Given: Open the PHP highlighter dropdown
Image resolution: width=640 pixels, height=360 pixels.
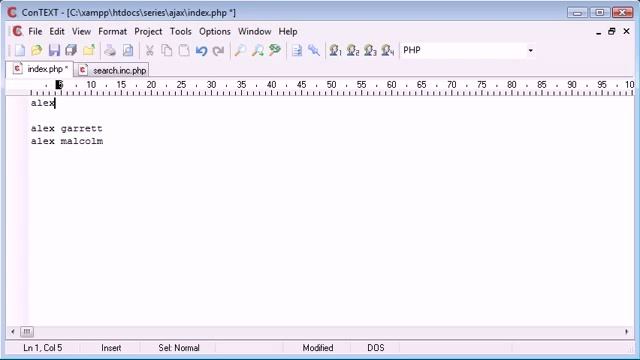Looking at the screenshot, I should [530, 51].
